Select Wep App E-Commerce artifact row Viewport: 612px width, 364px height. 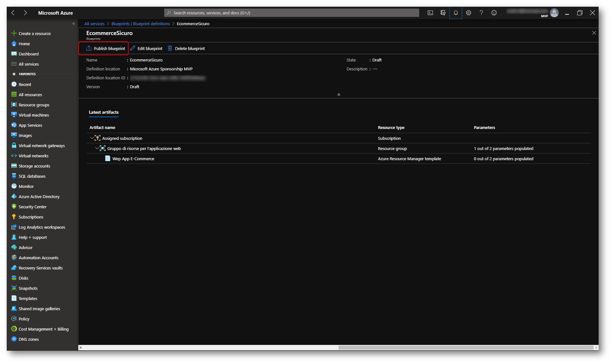(x=338, y=158)
